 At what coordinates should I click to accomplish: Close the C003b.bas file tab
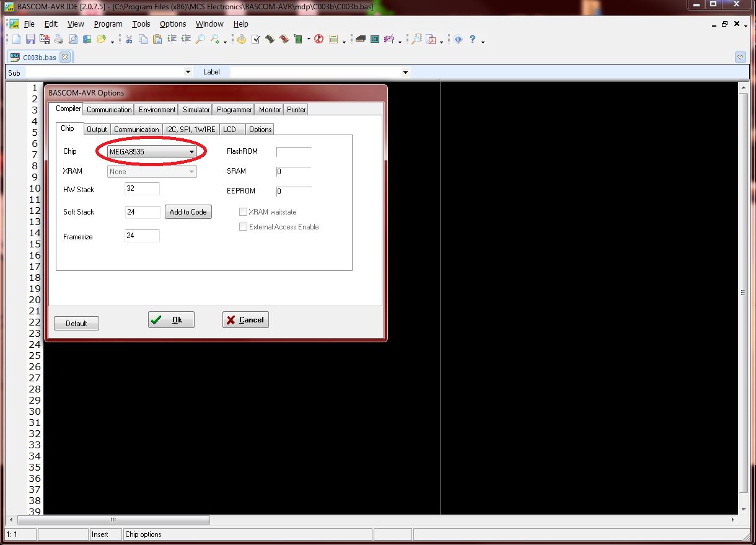pyautogui.click(x=65, y=57)
